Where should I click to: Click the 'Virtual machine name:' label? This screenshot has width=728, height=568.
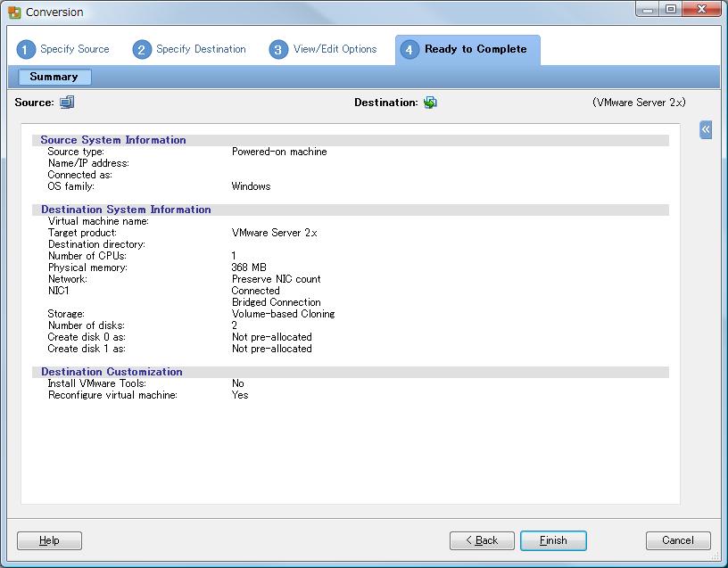coord(98,221)
